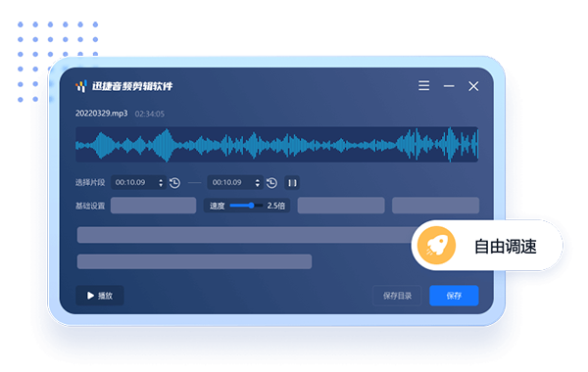Minimize the audio editor window
Image resolution: width=588 pixels, height=372 pixels.
click(x=449, y=86)
